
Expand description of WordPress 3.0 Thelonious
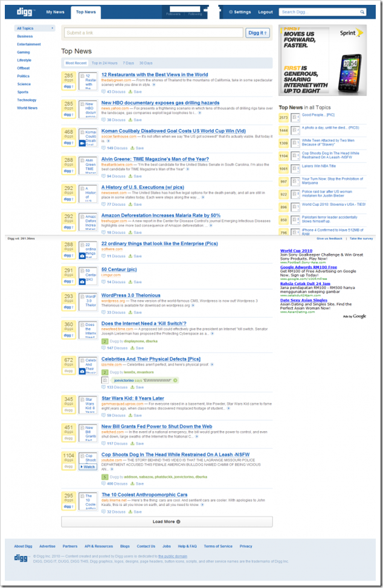click(193, 305)
